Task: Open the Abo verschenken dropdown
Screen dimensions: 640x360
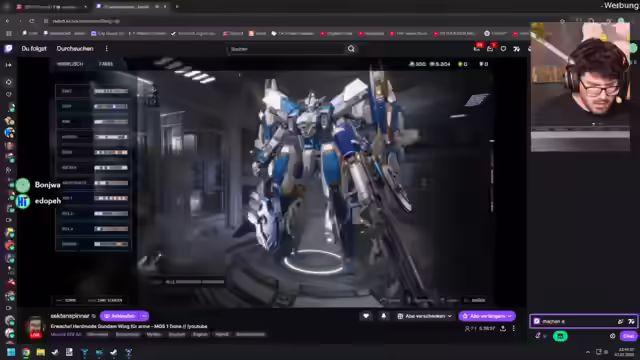Action: coord(424,316)
